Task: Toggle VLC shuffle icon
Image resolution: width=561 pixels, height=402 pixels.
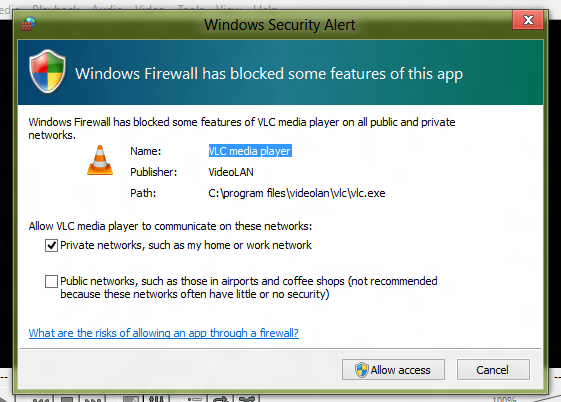Action: 247,398
